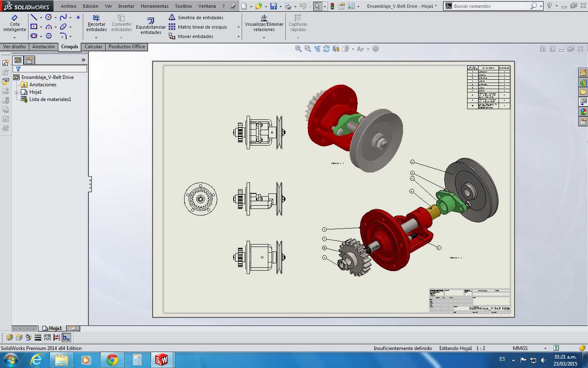Screen dimensions: 588x368
Task: Select the Arc sketch tool
Action: click(x=49, y=27)
